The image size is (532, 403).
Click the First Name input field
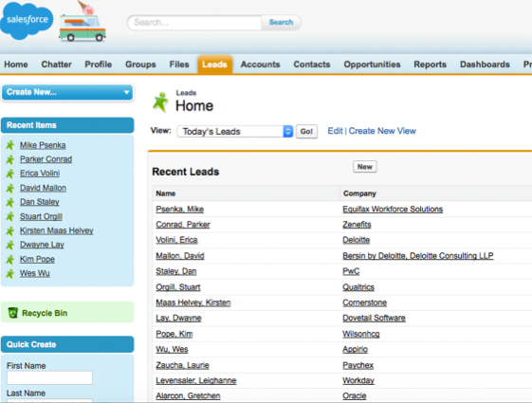coord(49,377)
